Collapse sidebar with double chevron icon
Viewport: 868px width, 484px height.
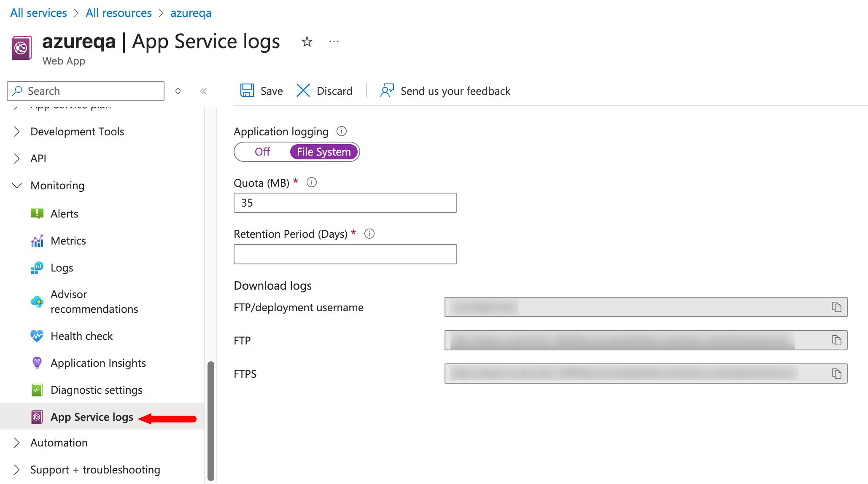coord(203,91)
